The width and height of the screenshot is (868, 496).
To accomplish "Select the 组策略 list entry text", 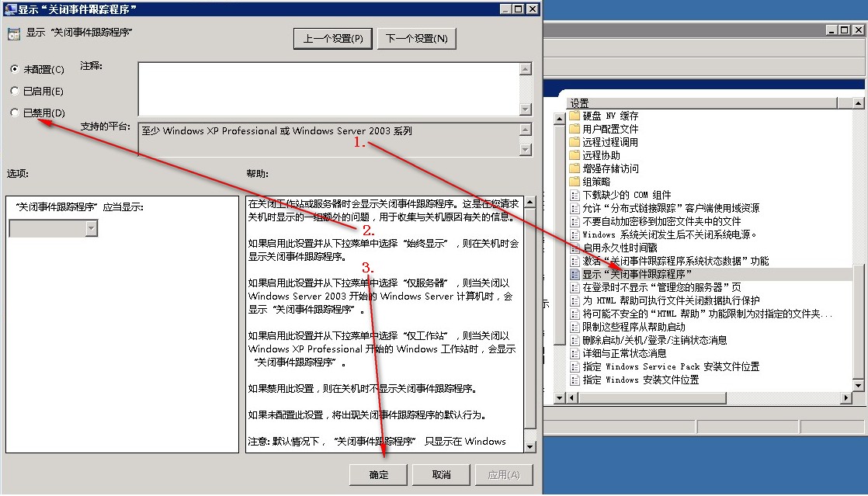I will coord(597,182).
